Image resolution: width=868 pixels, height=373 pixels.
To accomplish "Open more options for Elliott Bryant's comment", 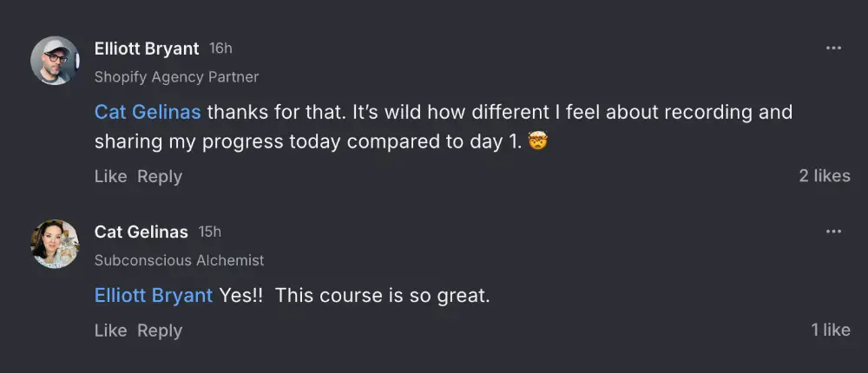I will [833, 49].
